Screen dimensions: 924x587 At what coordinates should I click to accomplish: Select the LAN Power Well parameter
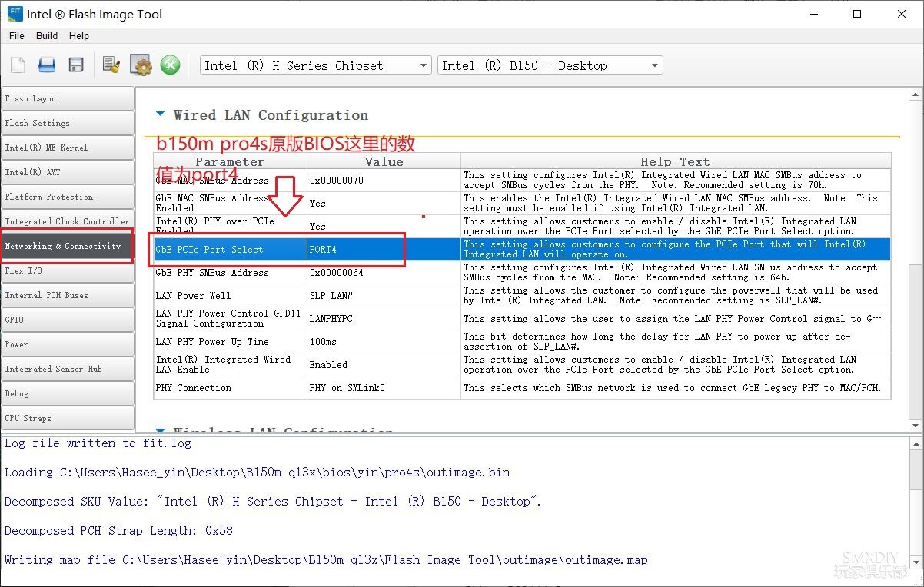230,296
